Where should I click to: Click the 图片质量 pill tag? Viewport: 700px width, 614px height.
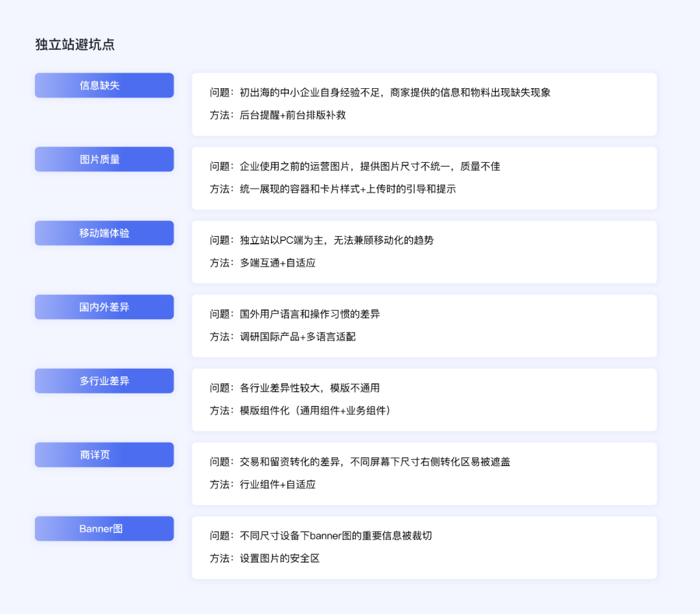point(104,159)
